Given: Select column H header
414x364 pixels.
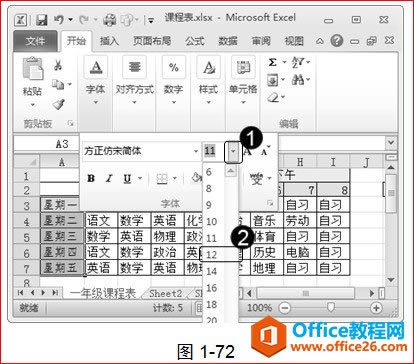Looking at the screenshot, I should (x=300, y=162).
